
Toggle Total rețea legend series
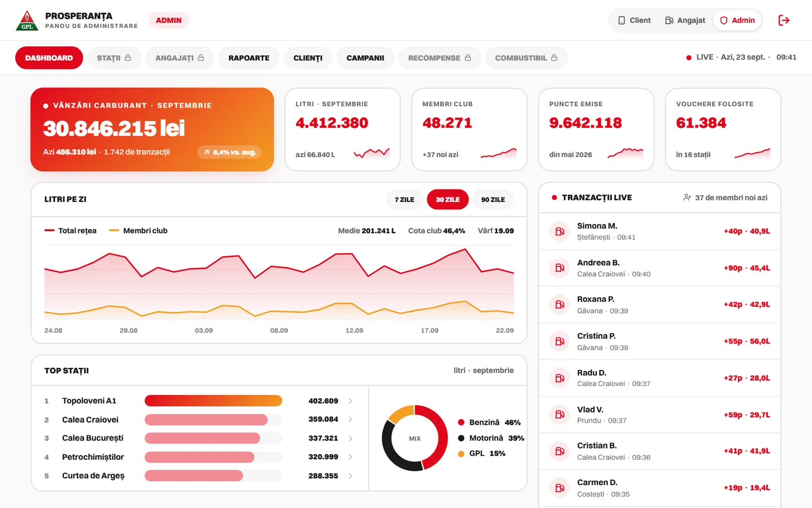click(x=70, y=231)
